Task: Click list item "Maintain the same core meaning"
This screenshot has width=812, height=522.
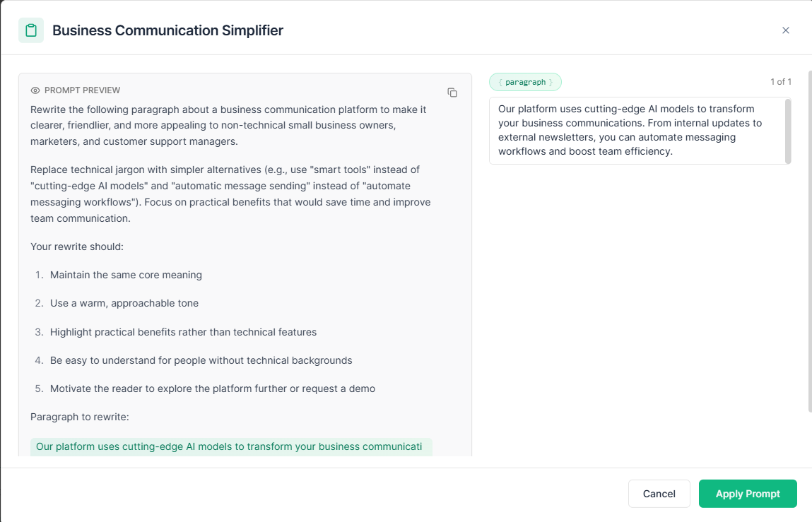Action: [x=126, y=275]
